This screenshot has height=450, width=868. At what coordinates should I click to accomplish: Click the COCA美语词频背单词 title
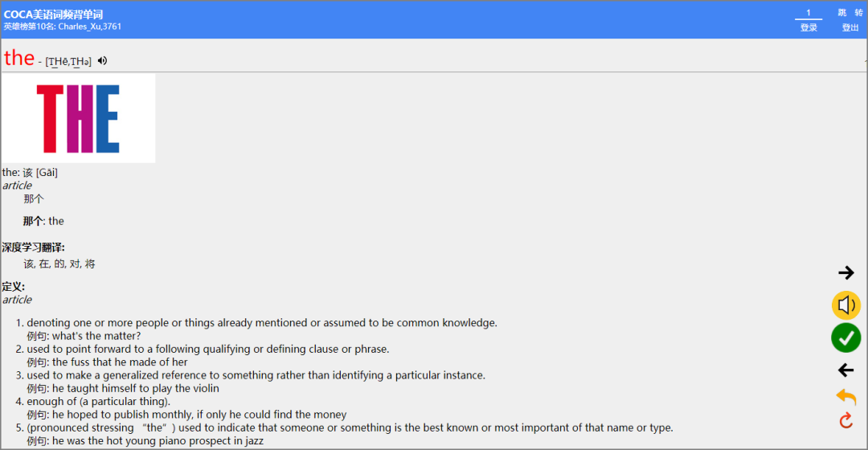point(53,14)
